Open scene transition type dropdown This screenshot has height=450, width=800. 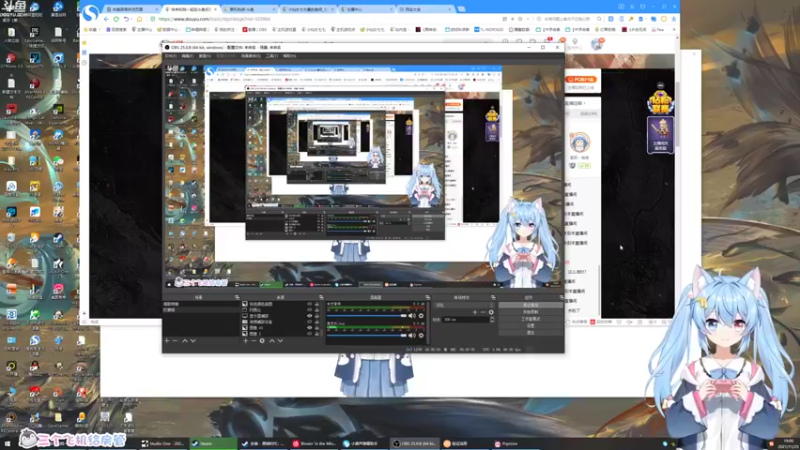point(464,305)
